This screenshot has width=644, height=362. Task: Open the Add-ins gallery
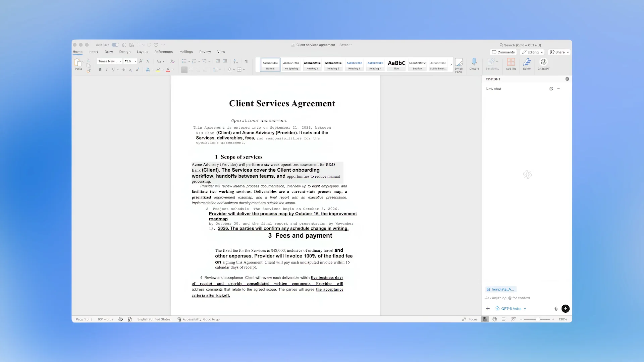click(x=511, y=64)
